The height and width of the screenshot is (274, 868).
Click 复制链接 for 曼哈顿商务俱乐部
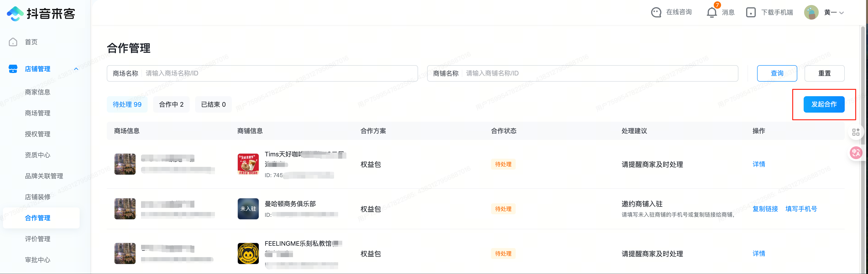[x=765, y=209]
